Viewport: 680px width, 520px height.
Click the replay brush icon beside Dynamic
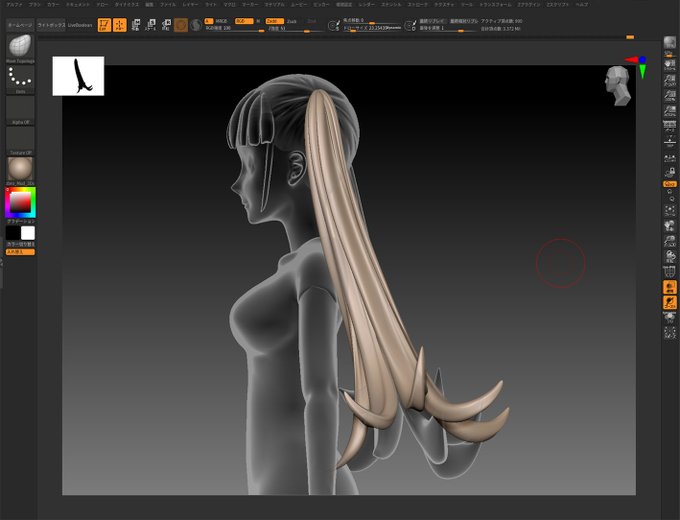click(410, 26)
